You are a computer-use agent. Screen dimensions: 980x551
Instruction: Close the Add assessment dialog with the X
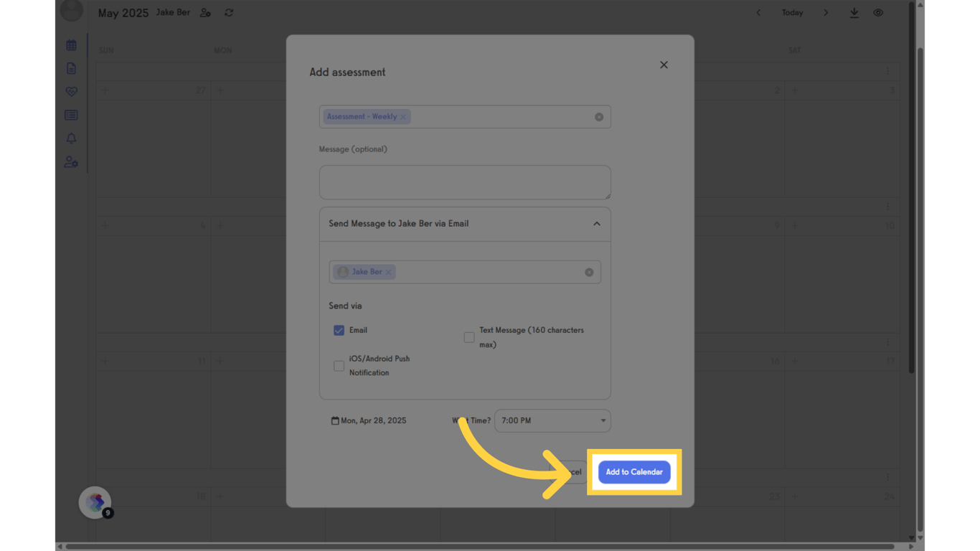pos(664,65)
